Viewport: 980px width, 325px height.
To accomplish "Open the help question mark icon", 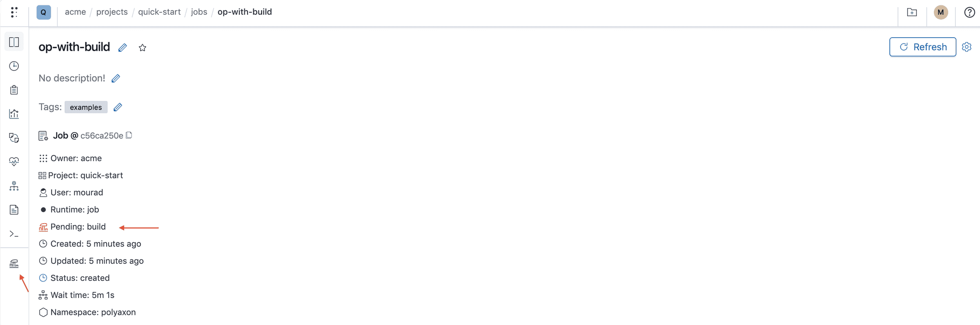I will pos(969,12).
